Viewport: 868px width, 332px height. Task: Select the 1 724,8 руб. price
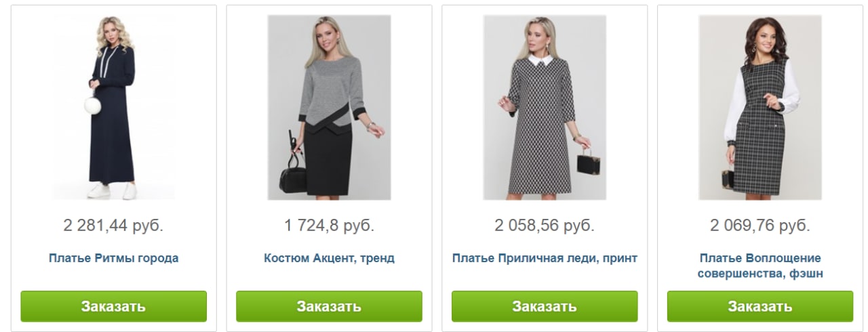(329, 226)
